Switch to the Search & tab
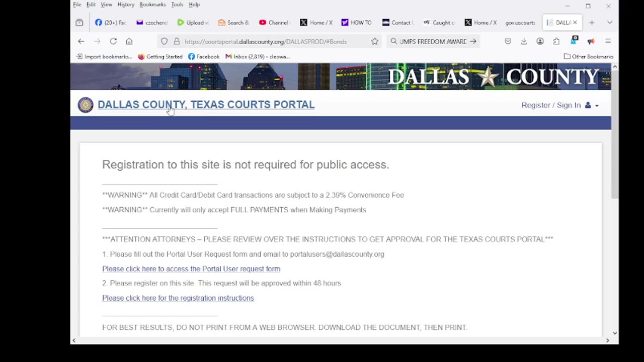This screenshot has height=362, width=644. coord(233,23)
